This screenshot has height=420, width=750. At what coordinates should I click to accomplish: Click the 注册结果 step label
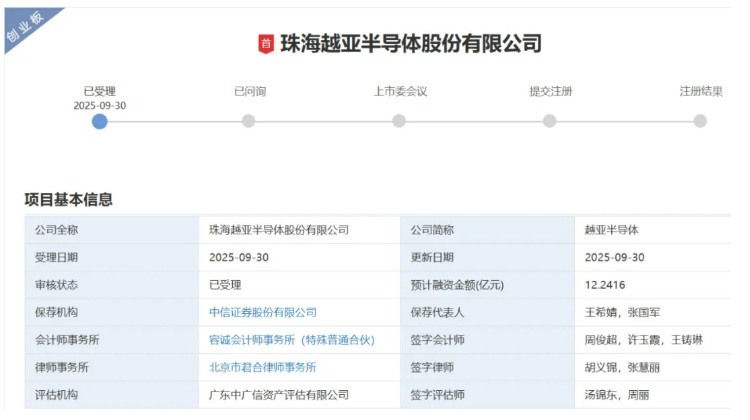pos(700,91)
